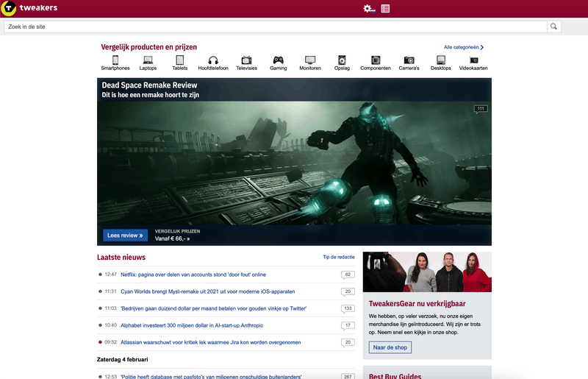This screenshot has width=588, height=379.
Task: Open the Opslag storage category icon
Action: [x=342, y=60]
